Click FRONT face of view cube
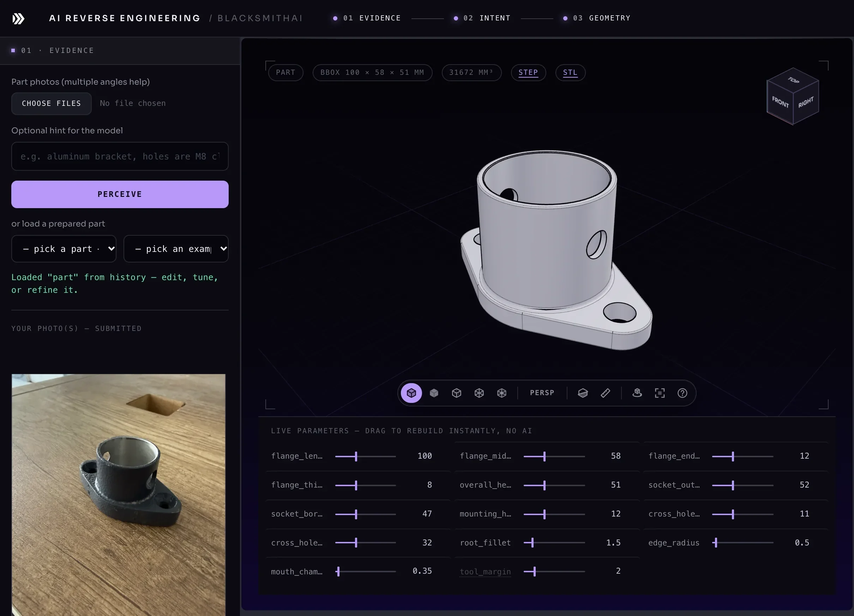Screen dimensions: 854x616 [x=780, y=102]
